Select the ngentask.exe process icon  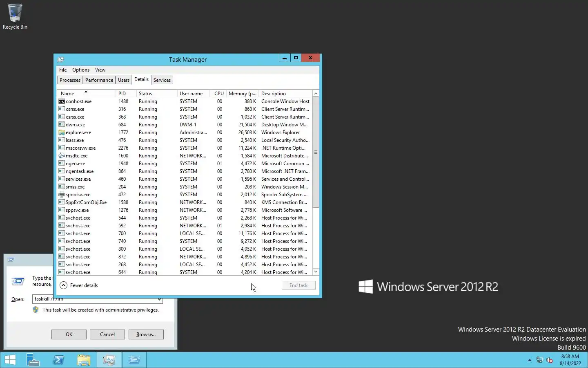coord(62,171)
